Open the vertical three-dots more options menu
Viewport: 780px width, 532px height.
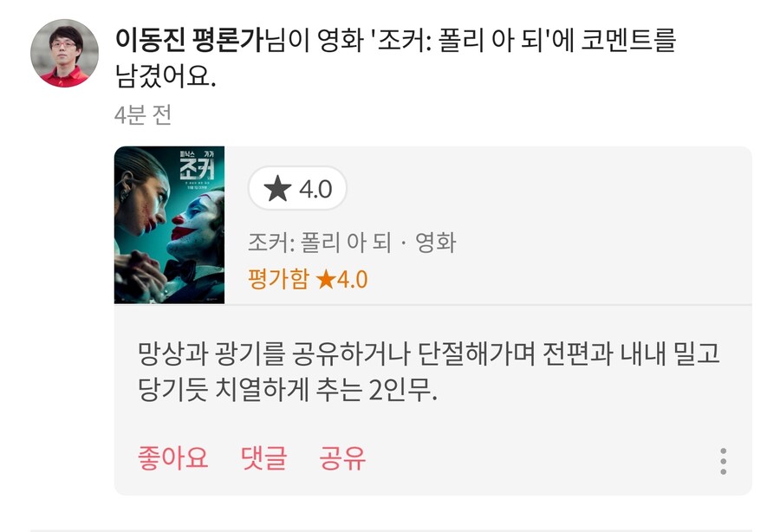tap(723, 461)
